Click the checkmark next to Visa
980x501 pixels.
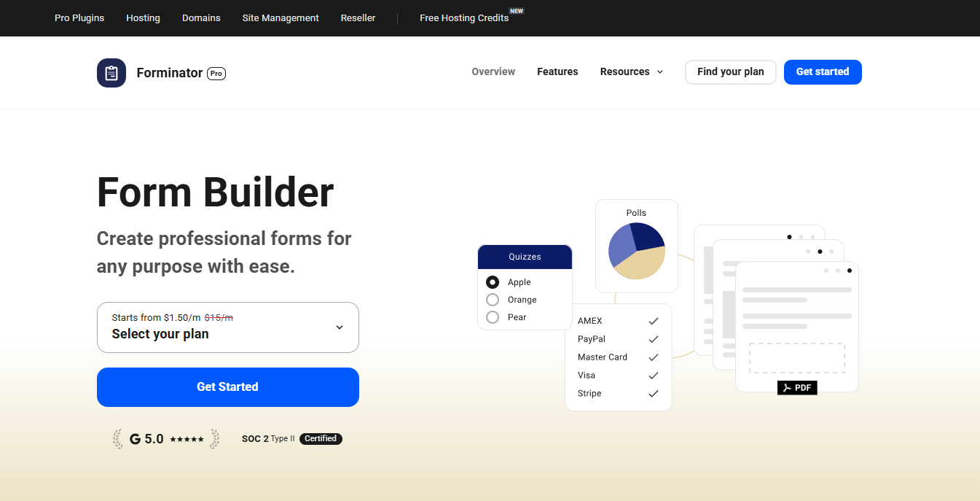point(654,376)
